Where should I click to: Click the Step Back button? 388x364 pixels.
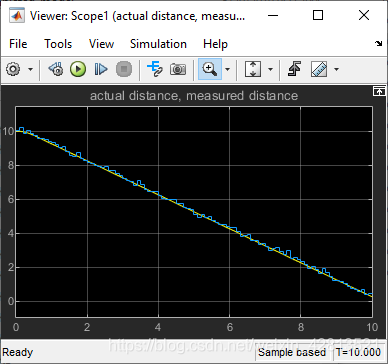click(x=56, y=69)
